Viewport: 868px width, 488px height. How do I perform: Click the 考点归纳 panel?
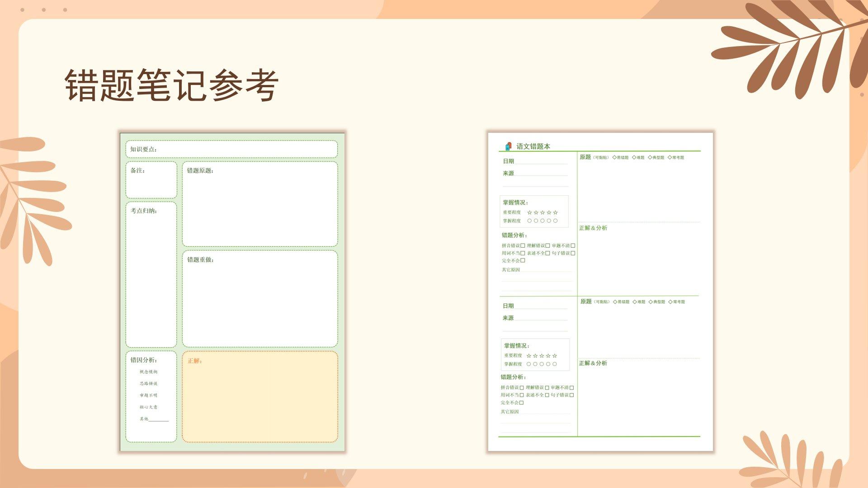(x=151, y=275)
